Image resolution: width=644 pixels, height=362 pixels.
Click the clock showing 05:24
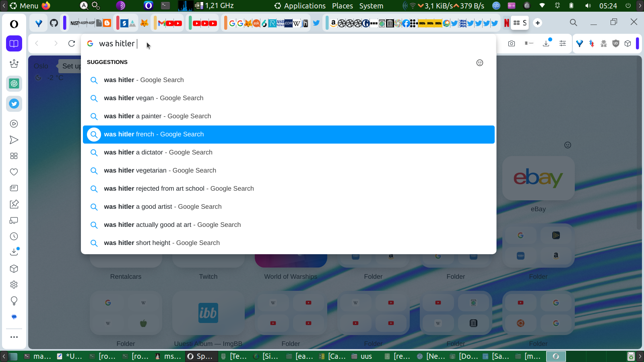click(608, 6)
